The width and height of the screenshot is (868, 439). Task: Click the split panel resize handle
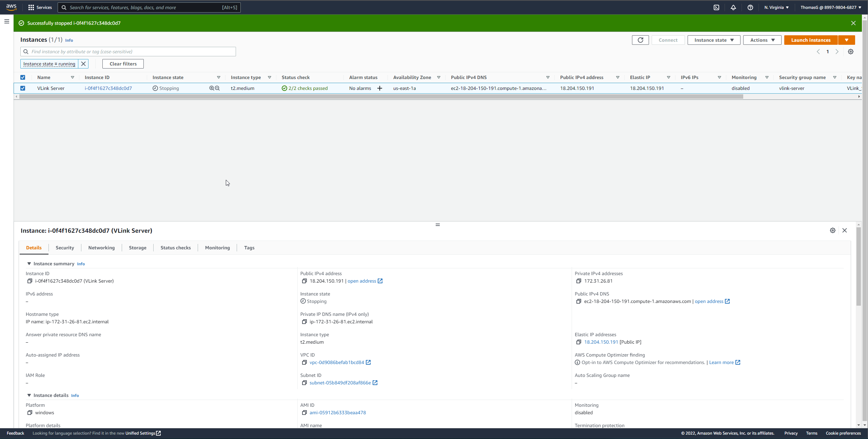(x=438, y=225)
